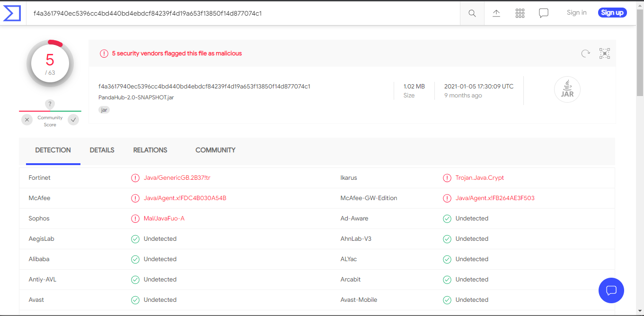Viewport: 644px width, 316px height.
Task: Click the Sign up button
Action: click(x=612, y=13)
